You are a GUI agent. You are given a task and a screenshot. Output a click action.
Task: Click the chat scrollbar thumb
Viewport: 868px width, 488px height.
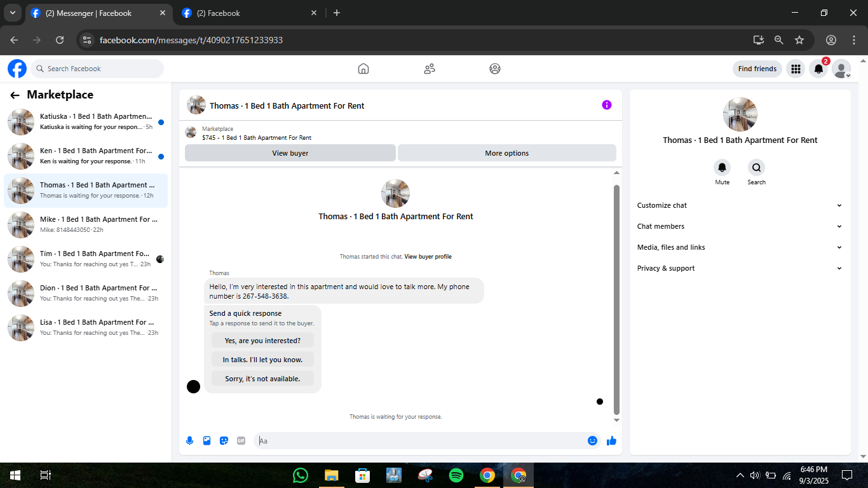click(616, 299)
